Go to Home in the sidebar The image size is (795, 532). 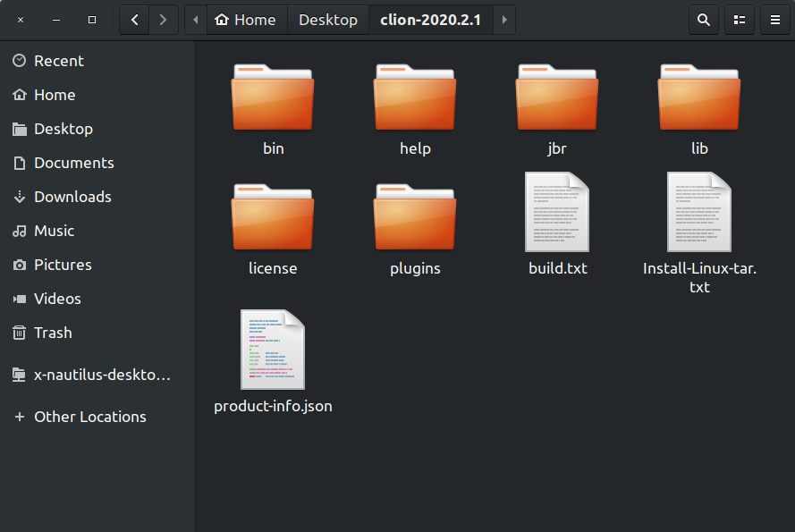(x=97, y=95)
